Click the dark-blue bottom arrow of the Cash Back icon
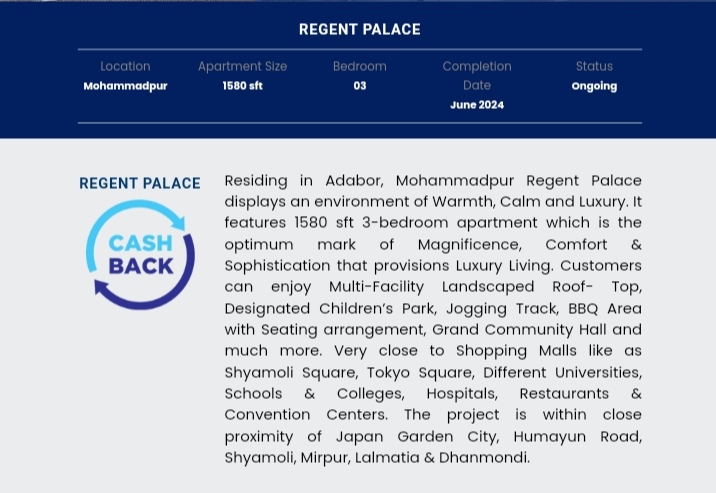The width and height of the screenshot is (716, 493). pos(145,276)
